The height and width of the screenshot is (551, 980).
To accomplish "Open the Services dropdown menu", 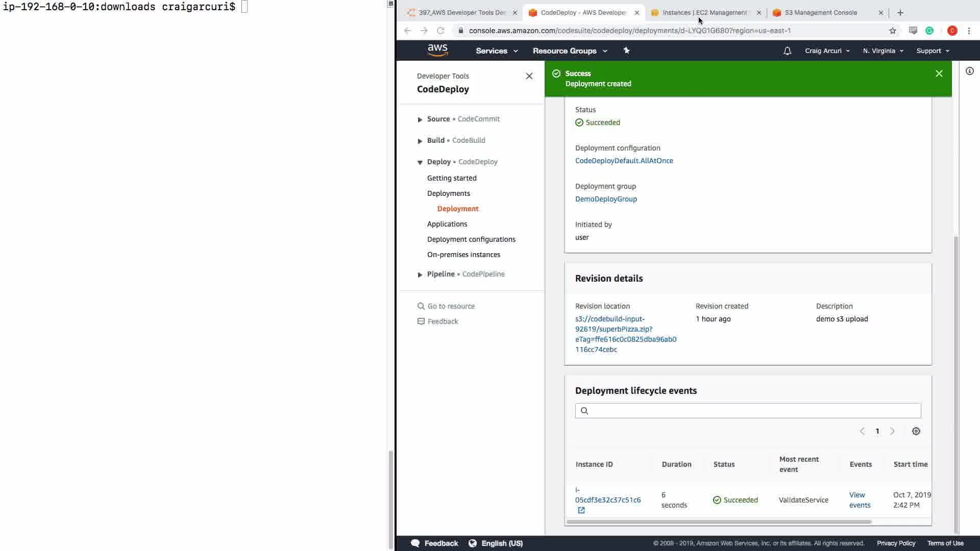I will [496, 51].
